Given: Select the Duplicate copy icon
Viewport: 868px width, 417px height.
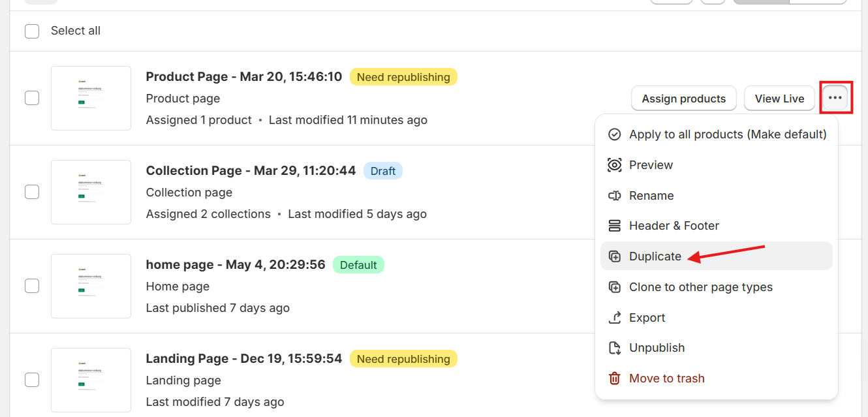Looking at the screenshot, I should tap(614, 256).
